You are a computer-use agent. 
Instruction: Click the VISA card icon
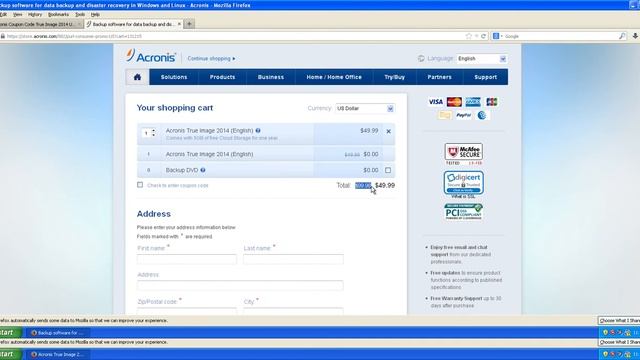point(436,102)
